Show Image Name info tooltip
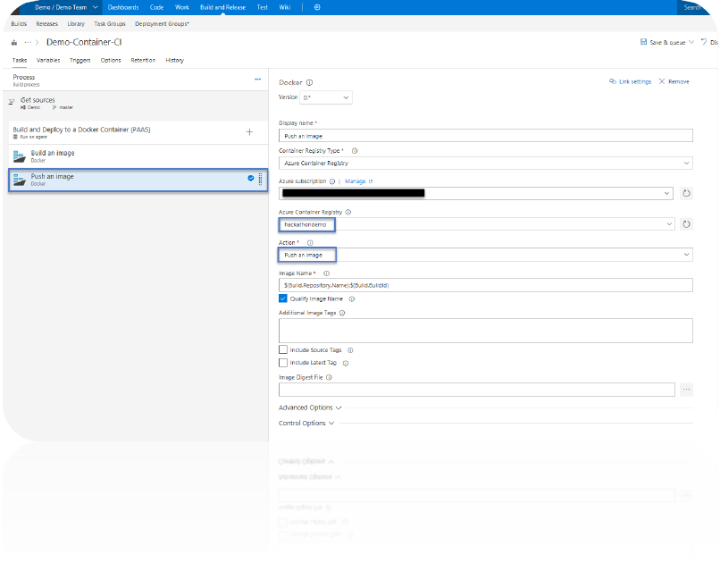This screenshot has height=588, width=720. click(326, 273)
